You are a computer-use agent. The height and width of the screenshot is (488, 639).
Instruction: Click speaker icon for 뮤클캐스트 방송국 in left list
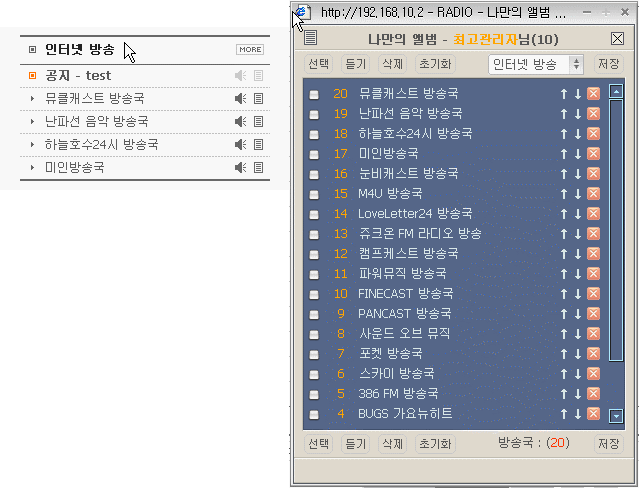coord(240,98)
